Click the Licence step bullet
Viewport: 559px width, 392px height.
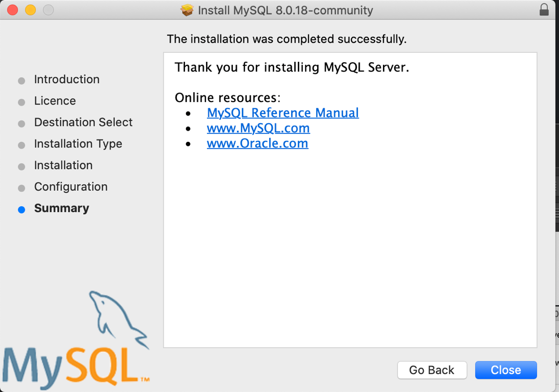pos(21,103)
